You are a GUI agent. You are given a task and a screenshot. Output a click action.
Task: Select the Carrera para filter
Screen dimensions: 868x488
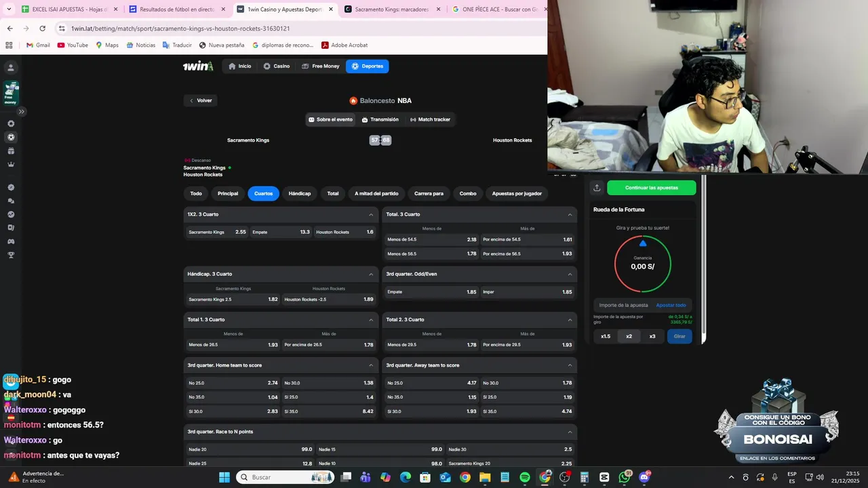pyautogui.click(x=429, y=193)
